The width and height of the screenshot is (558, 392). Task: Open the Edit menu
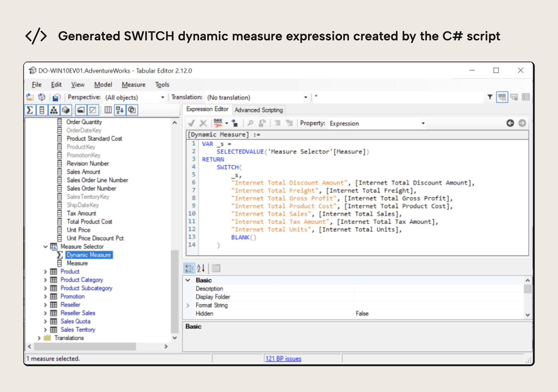coord(56,84)
